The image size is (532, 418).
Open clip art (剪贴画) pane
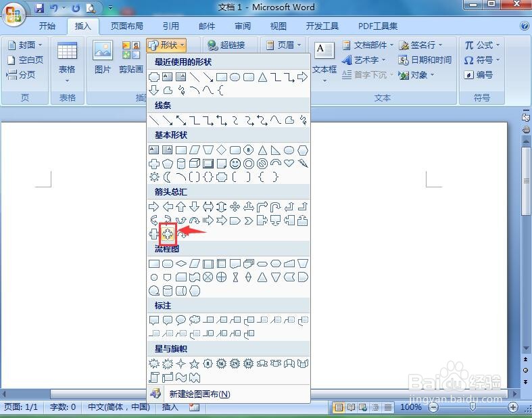(x=131, y=57)
